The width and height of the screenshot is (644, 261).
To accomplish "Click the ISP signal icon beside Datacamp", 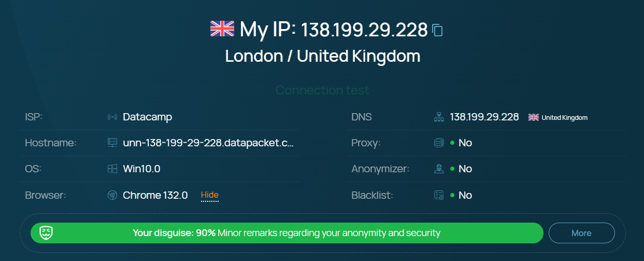I will (x=112, y=117).
